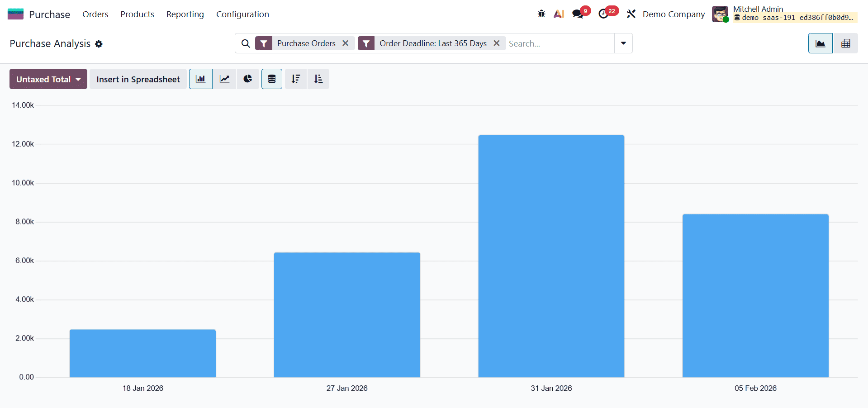Enable descending sort order
The height and width of the screenshot is (408, 868).
point(295,79)
